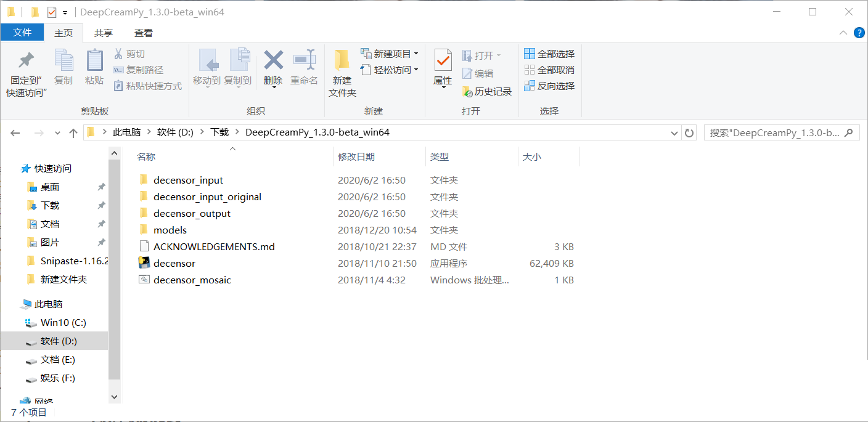Click the 粘贴 paste clipboard icon
The image size is (868, 422).
coord(94,60)
